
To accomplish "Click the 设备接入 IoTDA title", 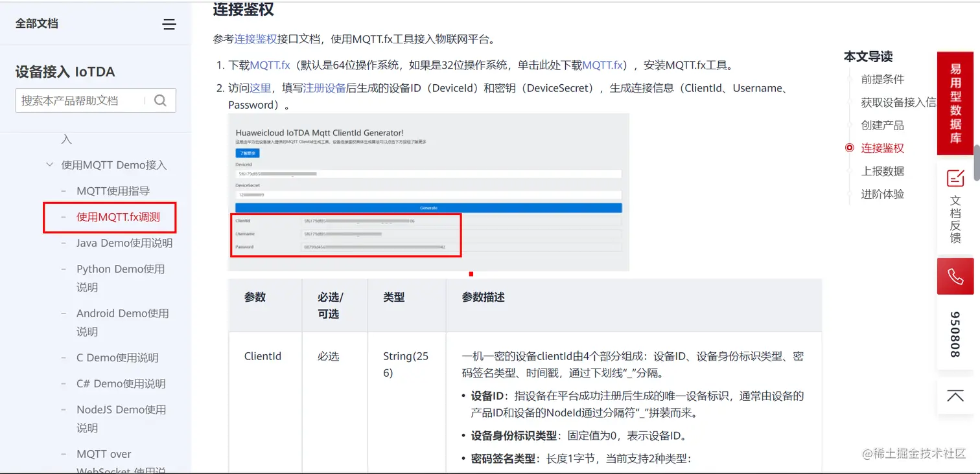I will [x=65, y=72].
